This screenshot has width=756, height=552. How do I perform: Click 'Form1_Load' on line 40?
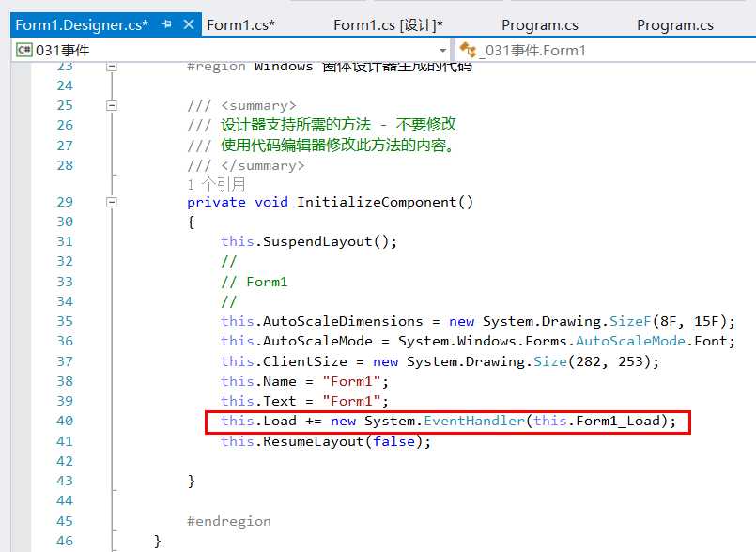618,421
